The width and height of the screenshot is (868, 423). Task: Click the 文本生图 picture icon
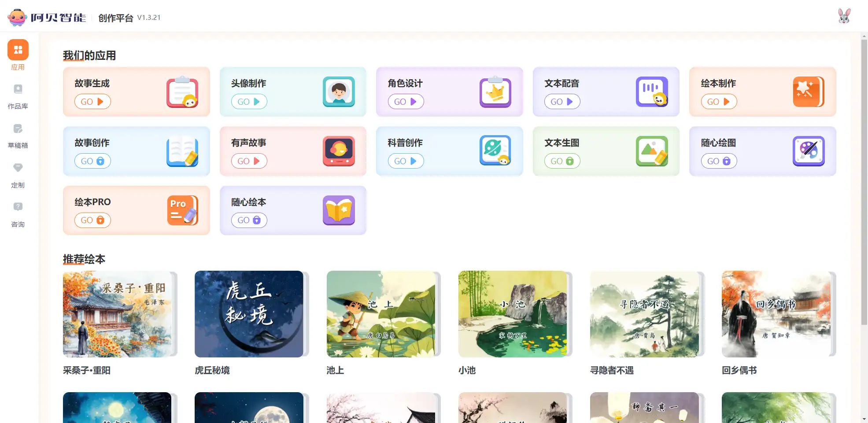(x=652, y=151)
